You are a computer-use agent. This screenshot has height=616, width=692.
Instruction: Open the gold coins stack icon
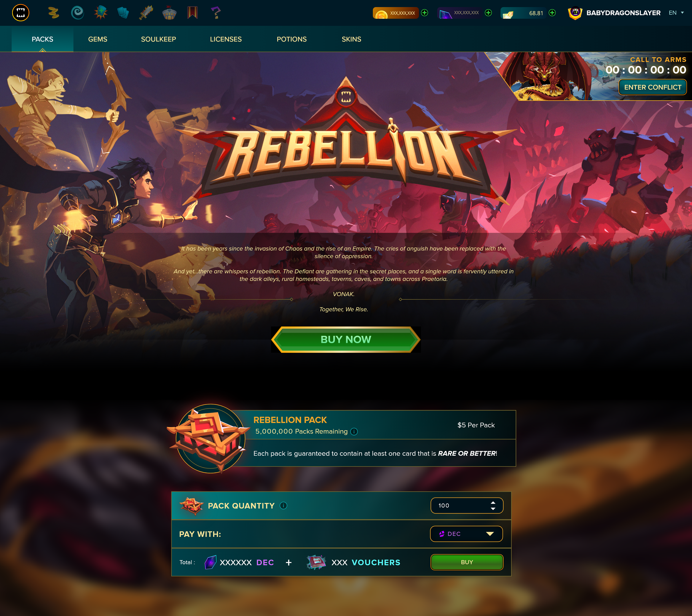53,13
